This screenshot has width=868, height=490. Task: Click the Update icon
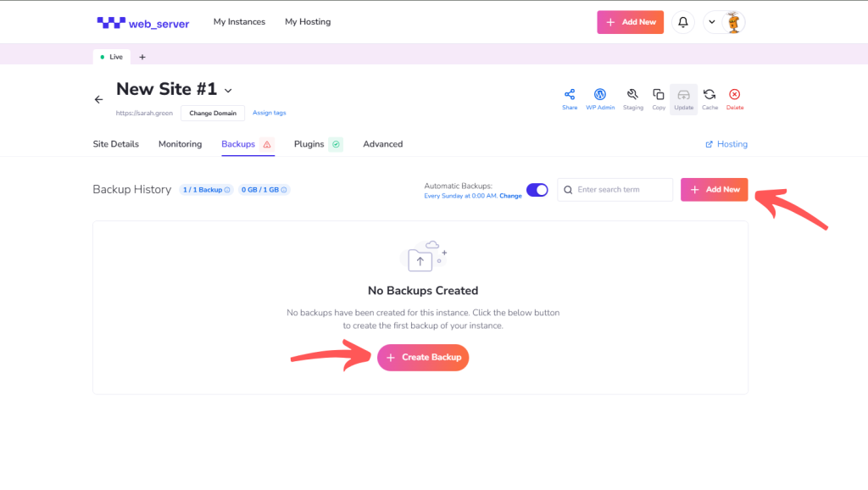[x=683, y=95]
